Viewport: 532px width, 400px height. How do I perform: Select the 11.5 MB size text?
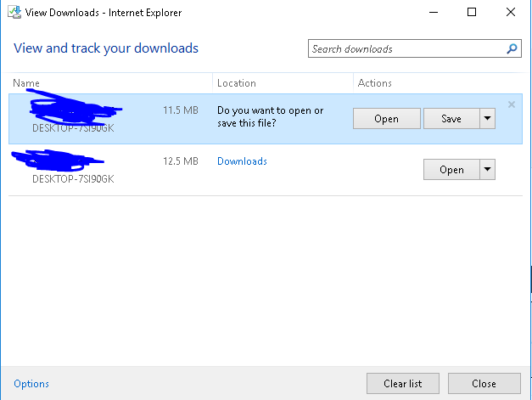(181, 110)
